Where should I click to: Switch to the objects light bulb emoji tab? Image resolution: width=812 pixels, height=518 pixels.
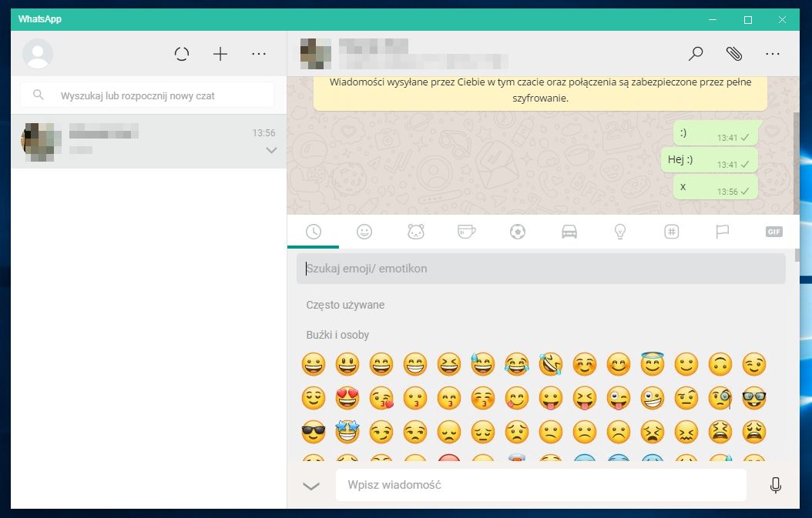click(620, 232)
